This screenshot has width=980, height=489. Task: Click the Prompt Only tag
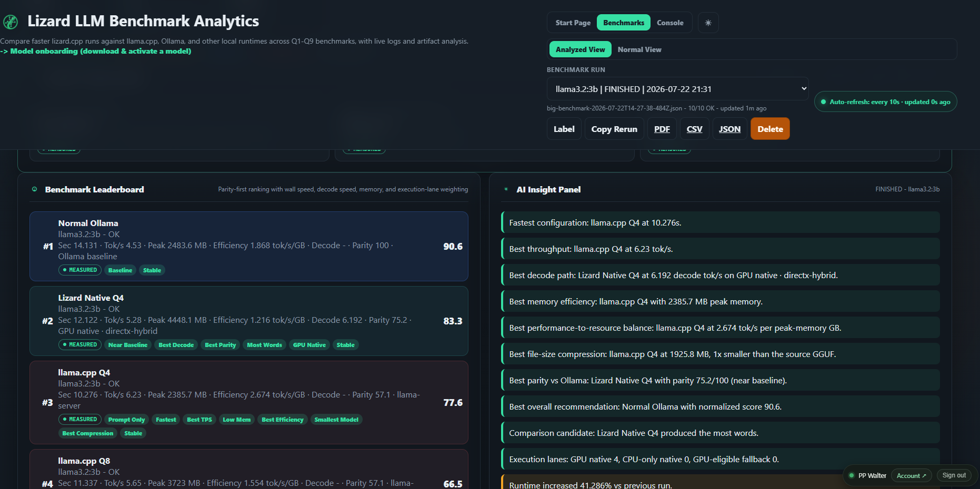(126, 420)
